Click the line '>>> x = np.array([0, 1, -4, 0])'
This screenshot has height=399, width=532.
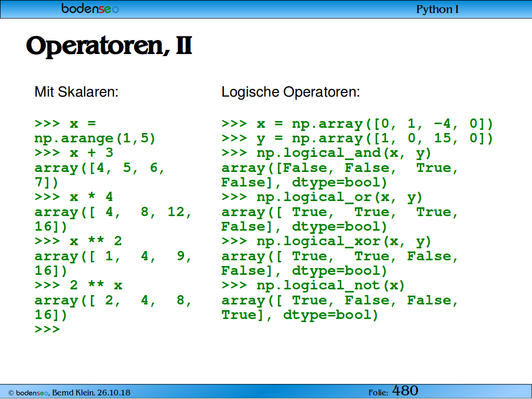[357, 124]
